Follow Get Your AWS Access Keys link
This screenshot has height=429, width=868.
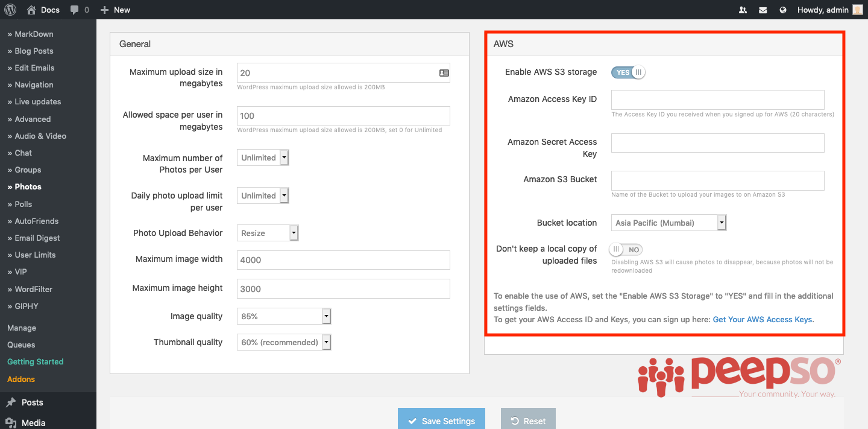click(x=763, y=319)
